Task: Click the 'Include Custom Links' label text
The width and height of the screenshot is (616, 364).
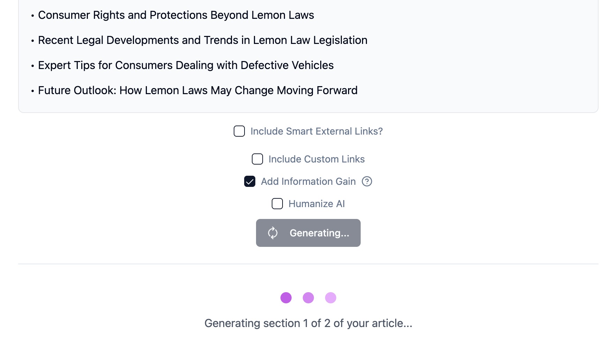Action: click(x=316, y=159)
